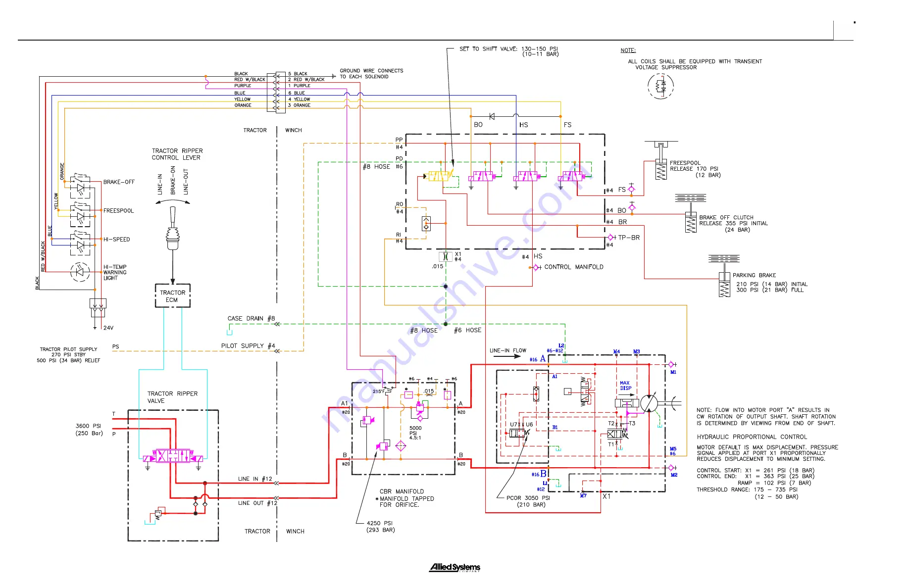
Task: Click the 'HYDRAULIC PROPORTIONAL CONTROL' heading
Action: pos(752,437)
